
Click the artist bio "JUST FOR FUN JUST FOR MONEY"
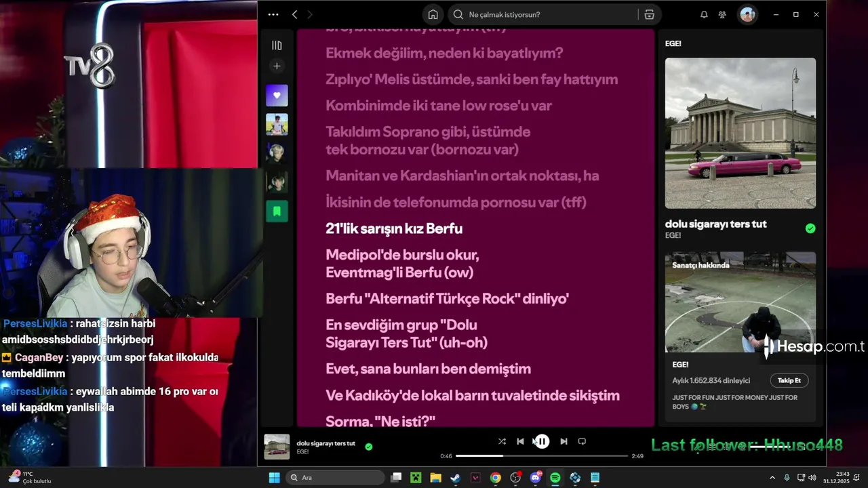pos(735,402)
